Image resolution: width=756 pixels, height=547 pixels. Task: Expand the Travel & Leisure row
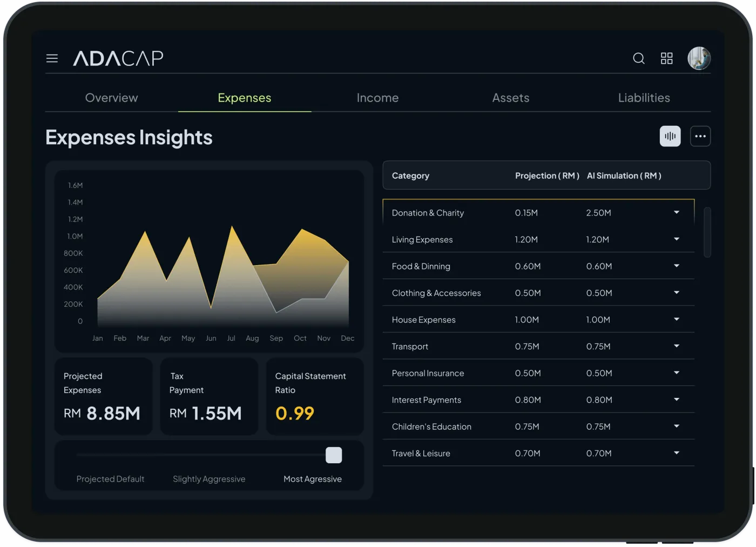(677, 453)
